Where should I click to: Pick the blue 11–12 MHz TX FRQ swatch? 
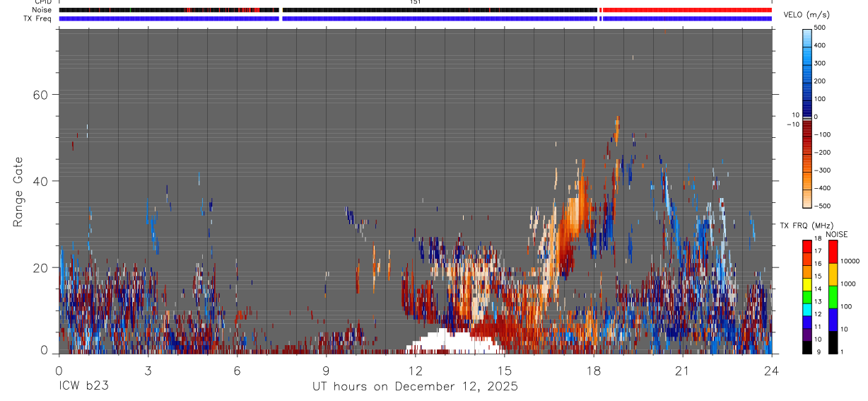pos(807,322)
